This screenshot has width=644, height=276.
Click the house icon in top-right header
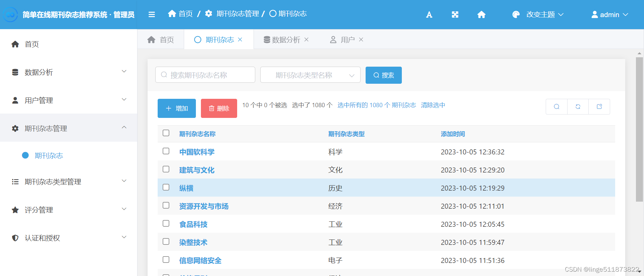click(x=481, y=14)
